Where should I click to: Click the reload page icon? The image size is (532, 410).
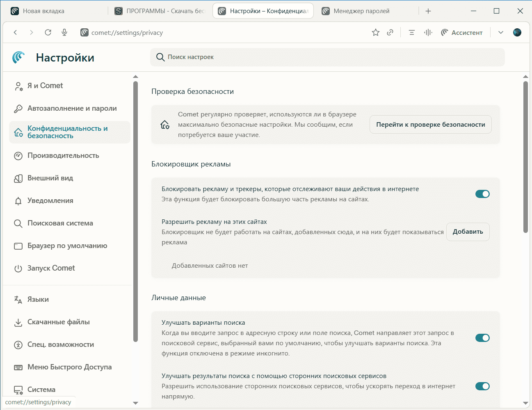point(48,32)
